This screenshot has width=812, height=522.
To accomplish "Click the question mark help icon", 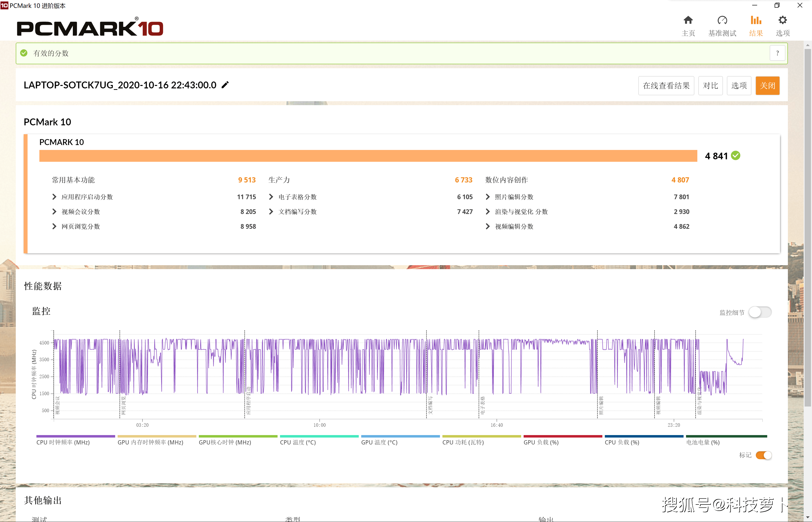I will pyautogui.click(x=778, y=53).
